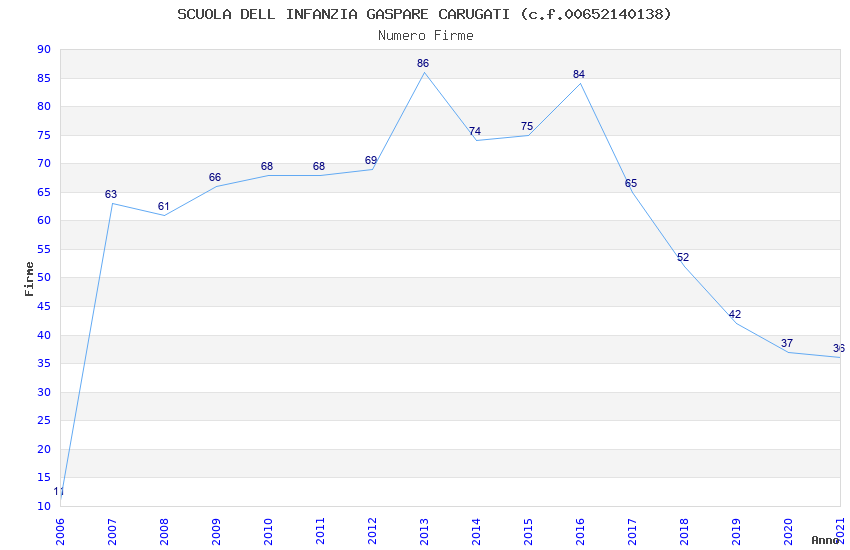
Task: Select data label 69 for 2012
Action: coord(371,160)
